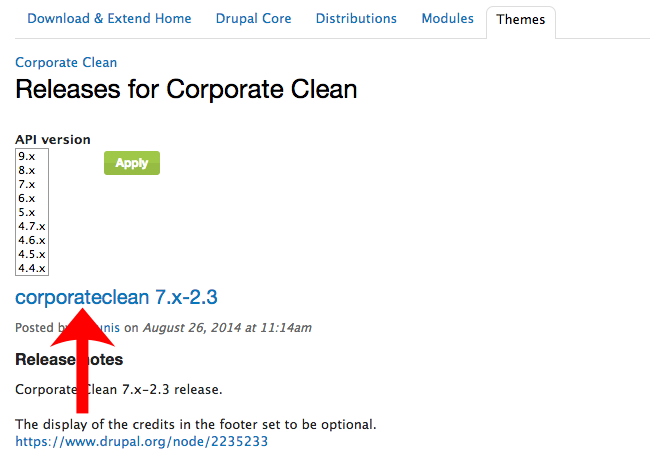The height and width of the screenshot is (457, 650).
Task: Open the Download & Extend Home tab
Action: tap(109, 19)
